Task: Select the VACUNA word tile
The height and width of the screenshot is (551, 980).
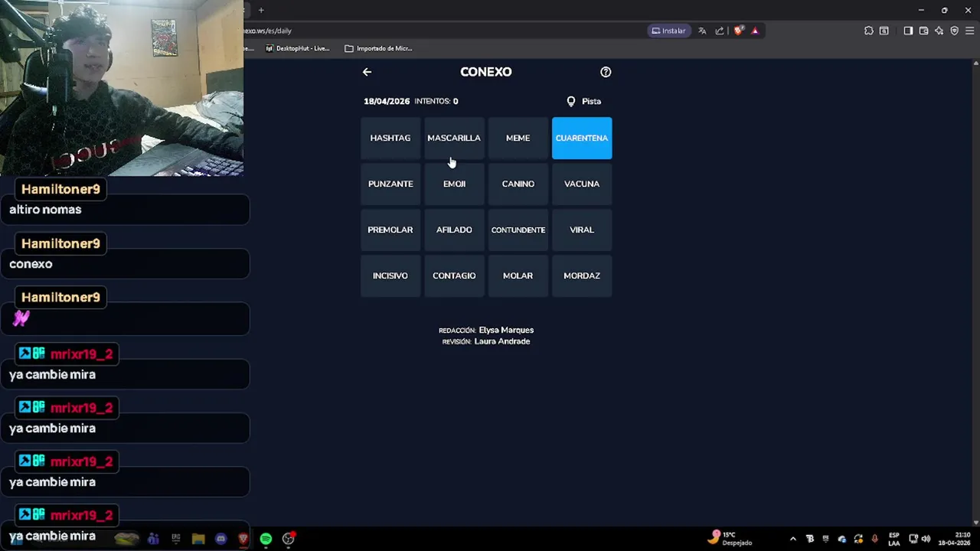Action: pos(582,184)
